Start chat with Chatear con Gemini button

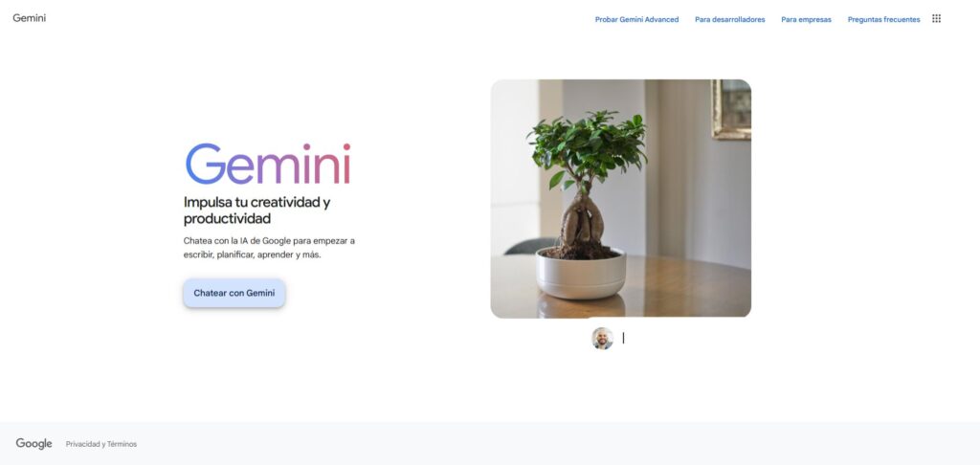234,293
